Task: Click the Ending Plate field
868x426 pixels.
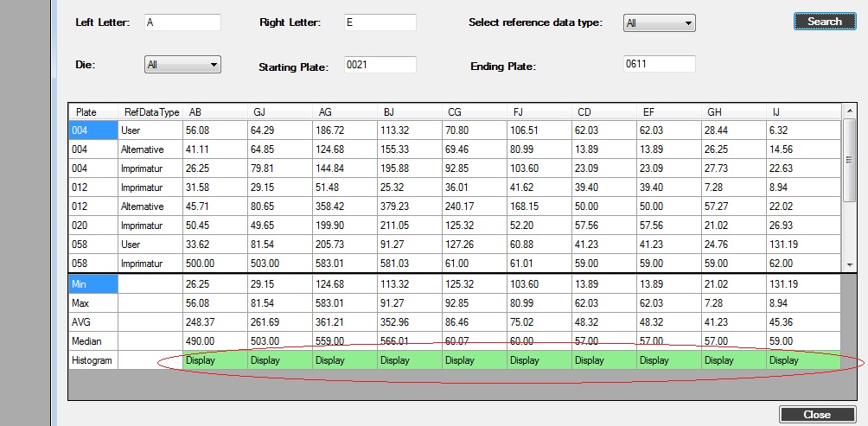Action: tap(660, 64)
